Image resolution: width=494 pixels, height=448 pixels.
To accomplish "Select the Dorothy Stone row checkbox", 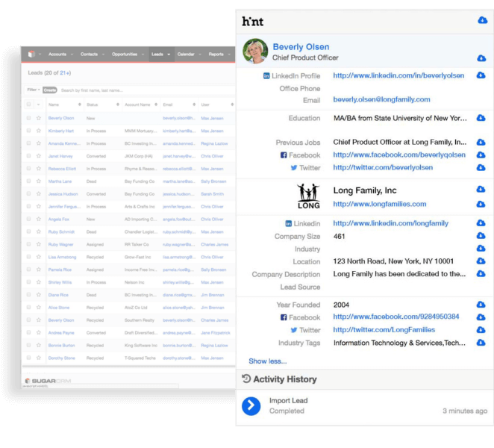I will point(28,358).
